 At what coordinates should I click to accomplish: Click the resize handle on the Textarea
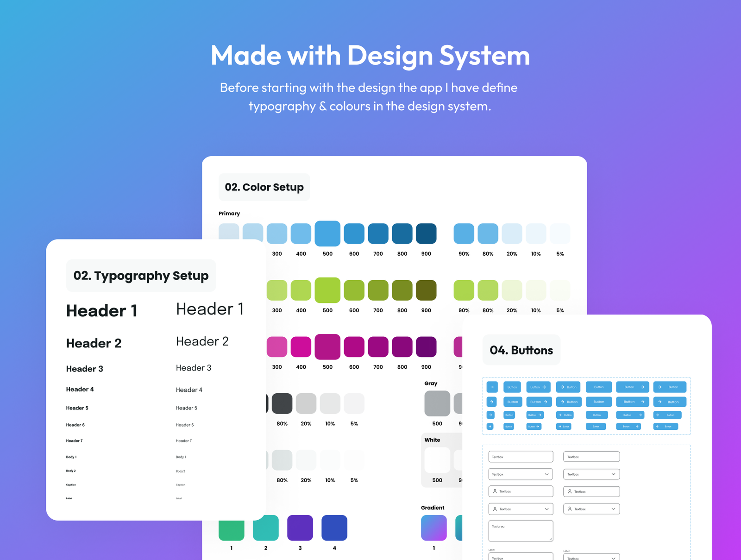click(x=550, y=539)
